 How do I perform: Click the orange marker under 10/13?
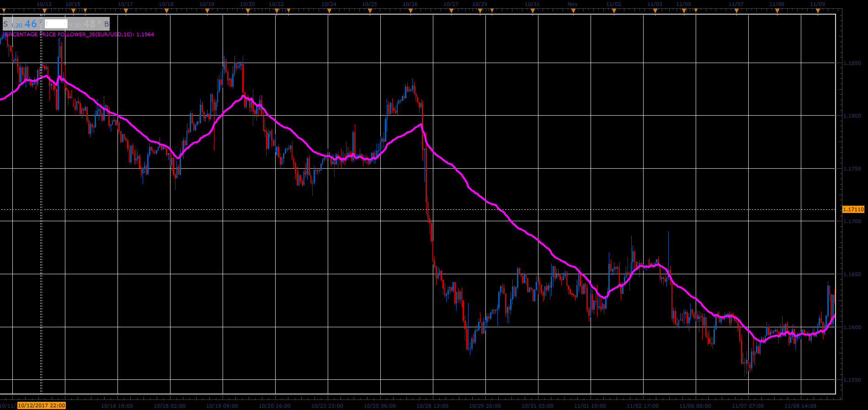coord(44,11)
